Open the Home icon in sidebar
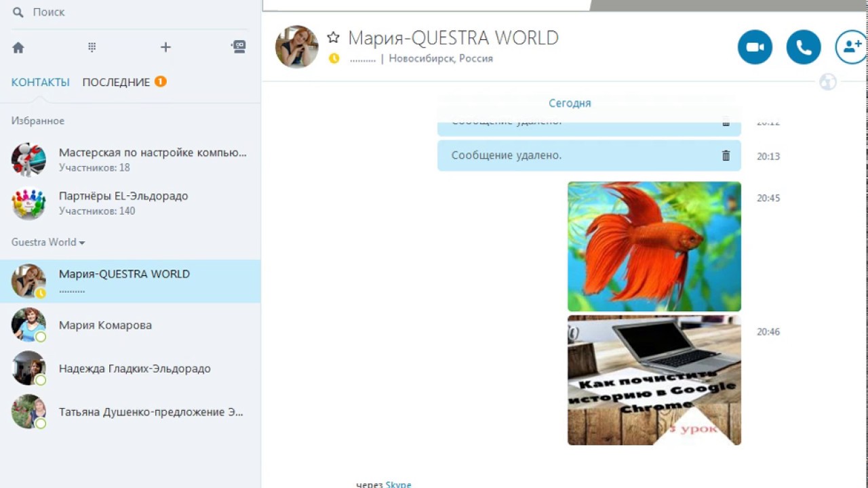 click(18, 47)
